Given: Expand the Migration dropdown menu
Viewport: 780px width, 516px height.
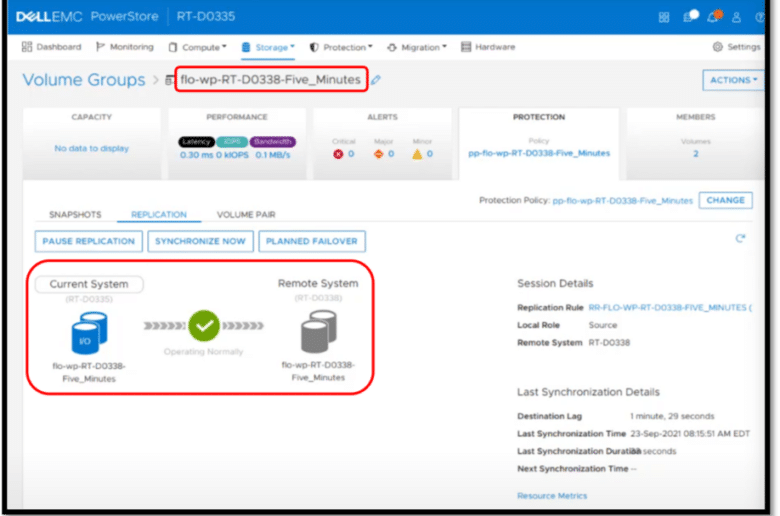Looking at the screenshot, I should click(x=417, y=47).
